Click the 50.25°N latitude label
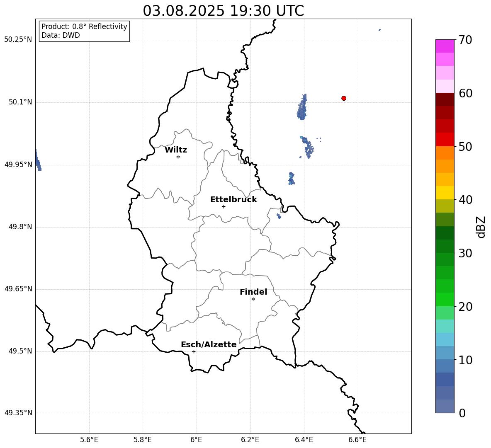 coord(18,40)
